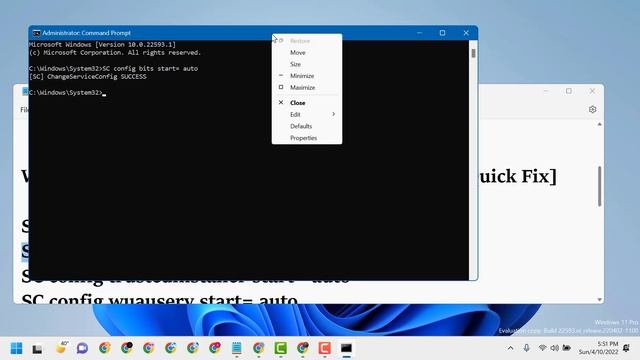Viewport: 640px width, 360px height.
Task: Open the notification bell icon
Action: 627,348
